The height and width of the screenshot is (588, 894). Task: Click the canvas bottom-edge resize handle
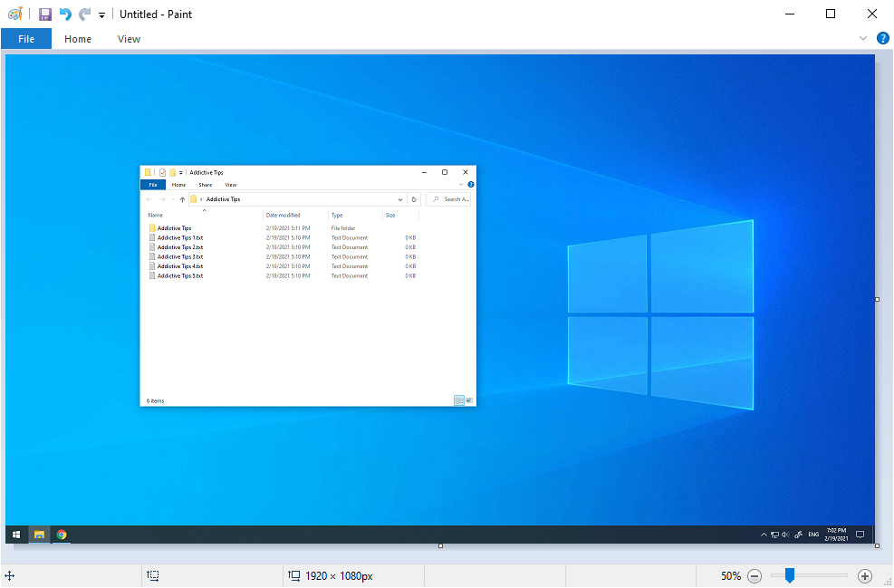pos(440,545)
